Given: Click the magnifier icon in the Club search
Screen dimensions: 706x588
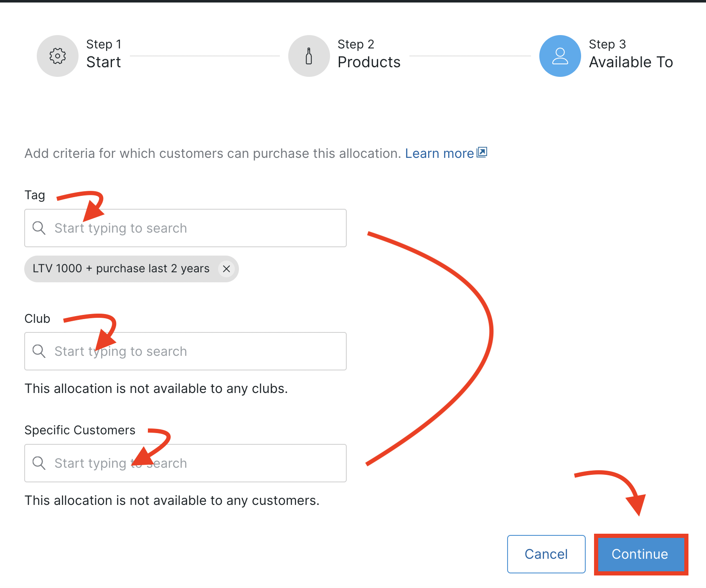Looking at the screenshot, I should pos(39,351).
